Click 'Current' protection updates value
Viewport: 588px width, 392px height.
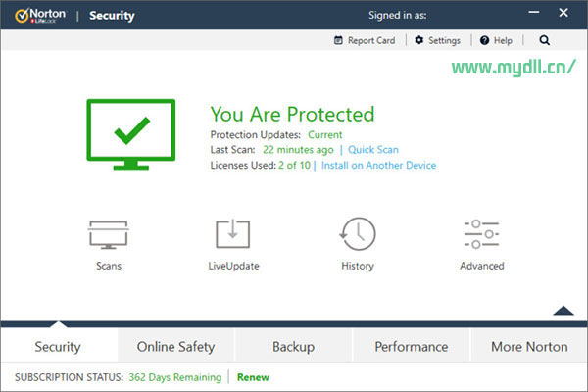click(x=325, y=134)
